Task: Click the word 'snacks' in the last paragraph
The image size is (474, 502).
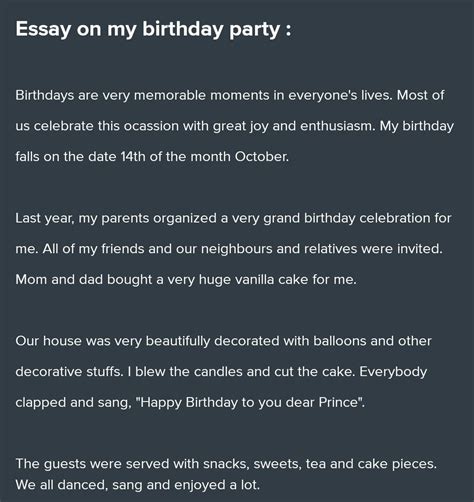Action: tap(225, 464)
